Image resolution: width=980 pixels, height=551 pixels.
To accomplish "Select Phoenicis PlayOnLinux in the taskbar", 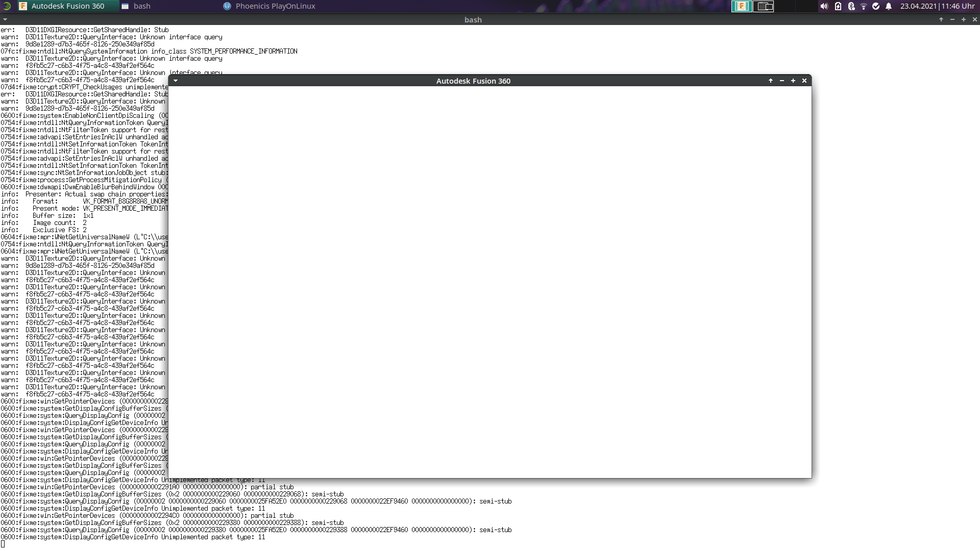I will point(271,6).
